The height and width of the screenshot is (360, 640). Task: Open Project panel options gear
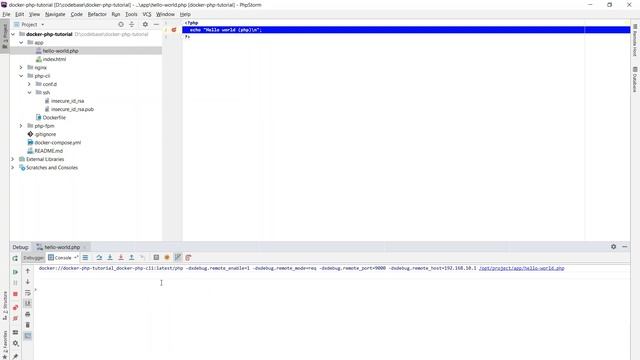click(145, 24)
